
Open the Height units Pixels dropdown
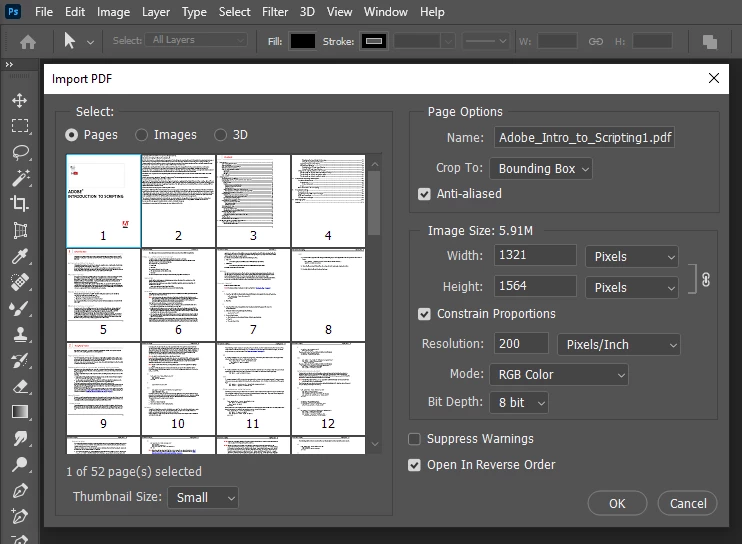coord(632,288)
